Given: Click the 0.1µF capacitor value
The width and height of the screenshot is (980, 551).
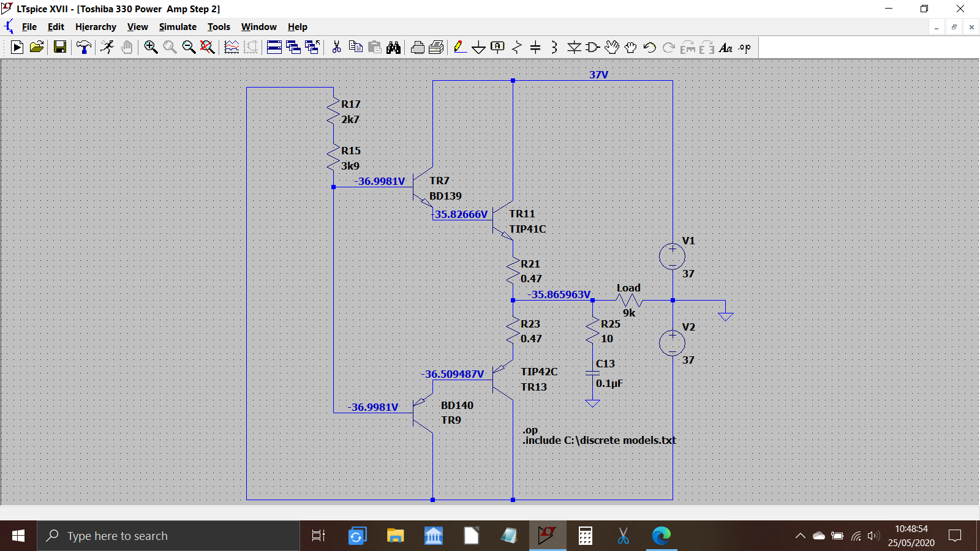Looking at the screenshot, I should (x=609, y=383).
